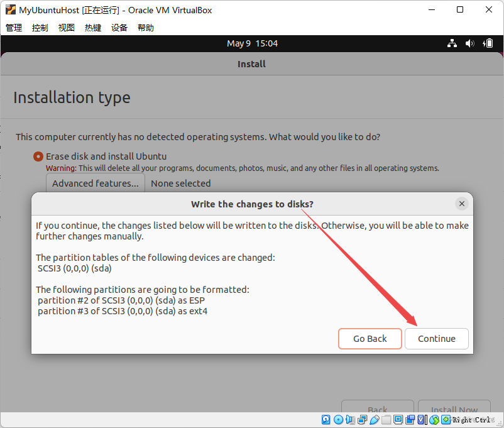This screenshot has width=504, height=428.
Task: Click the USB devices status icon
Action: pyautogui.click(x=375, y=420)
